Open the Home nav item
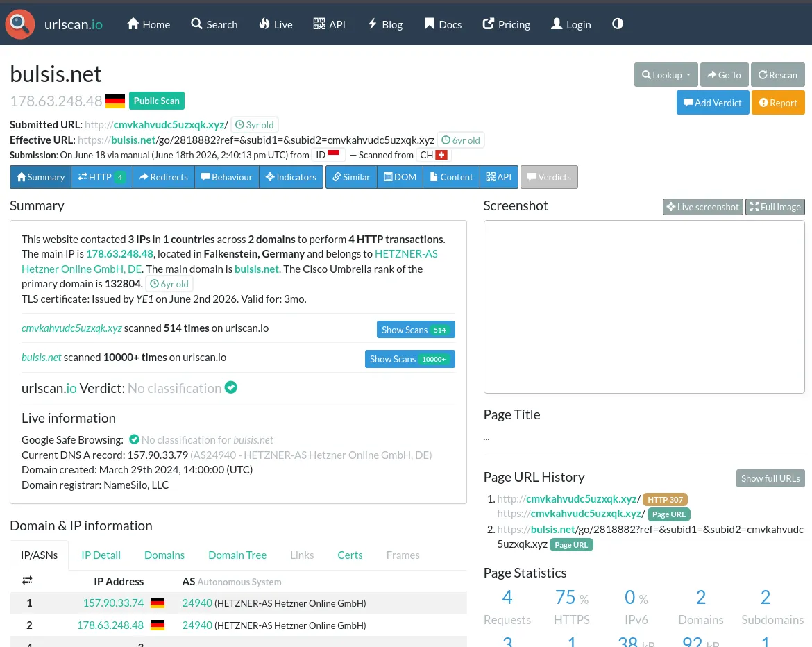The width and height of the screenshot is (812, 647). click(149, 24)
